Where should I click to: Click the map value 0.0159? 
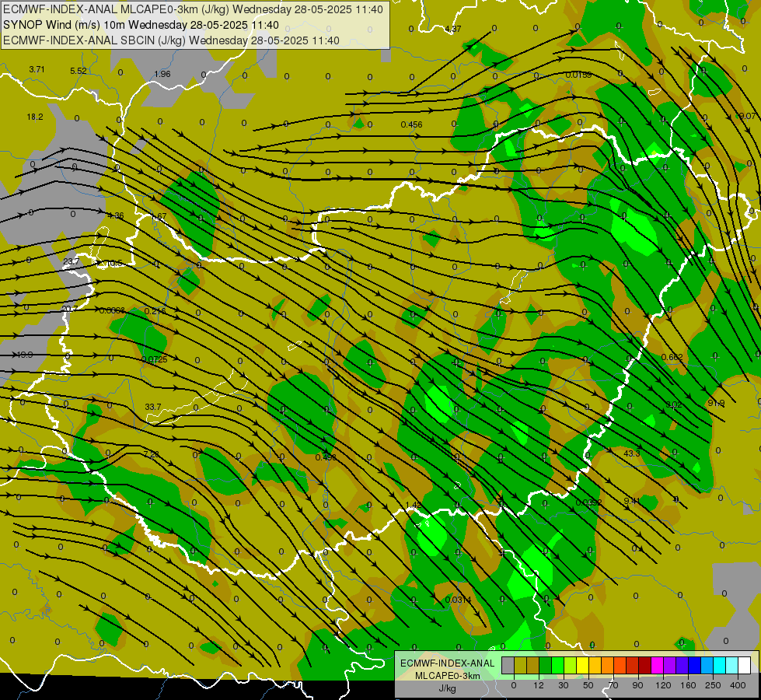click(578, 75)
